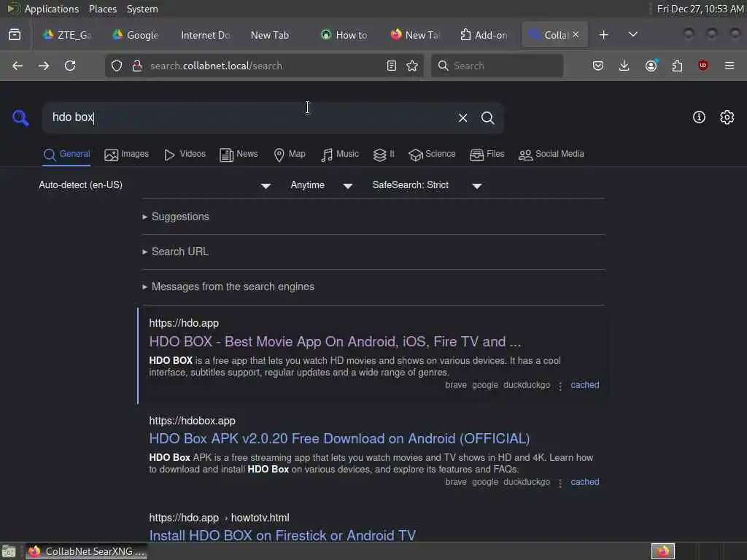This screenshot has width=747, height=560.
Task: Switch to ZTE_Ga tab
Action: tap(67, 35)
